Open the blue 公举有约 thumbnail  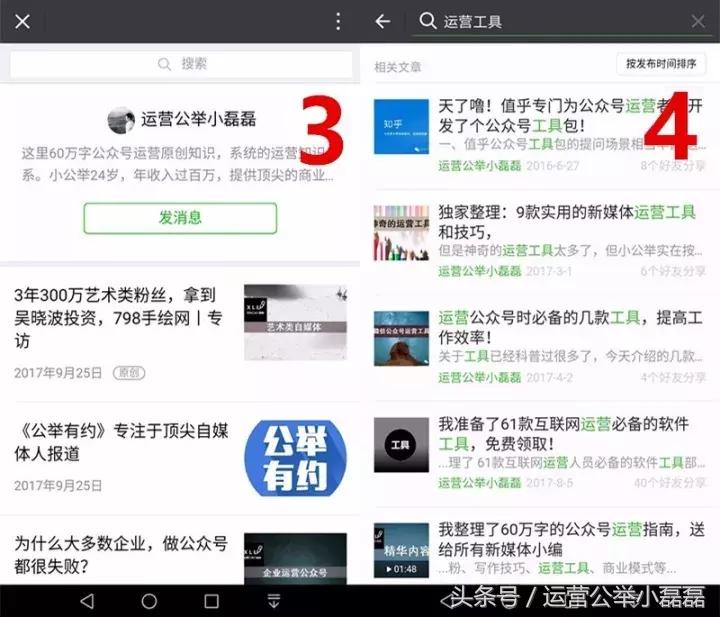(x=295, y=458)
